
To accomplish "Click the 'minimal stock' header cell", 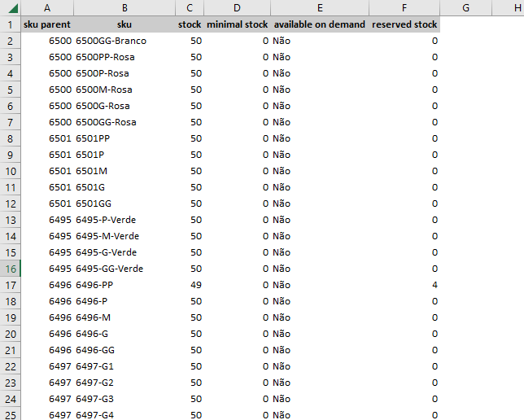I will coord(237,24).
